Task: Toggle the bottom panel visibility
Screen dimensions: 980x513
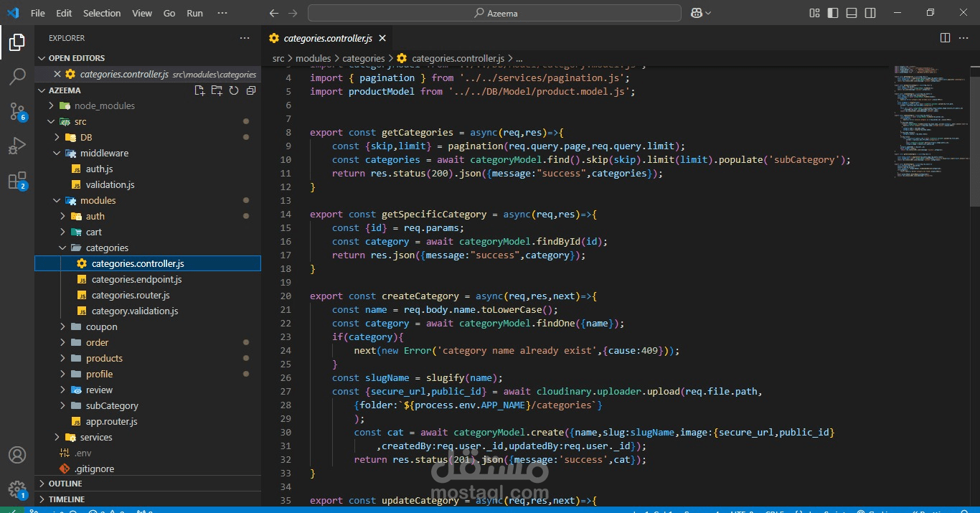Action: (x=852, y=13)
